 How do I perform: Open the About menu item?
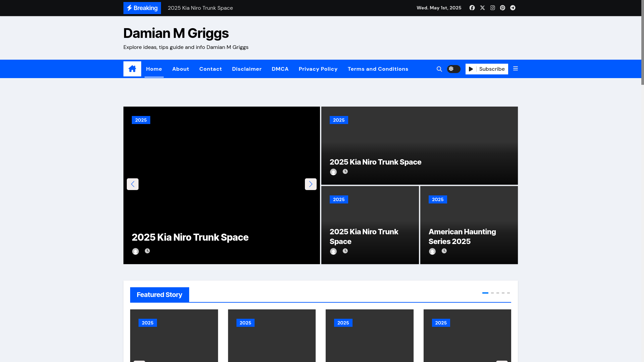pos(181,69)
